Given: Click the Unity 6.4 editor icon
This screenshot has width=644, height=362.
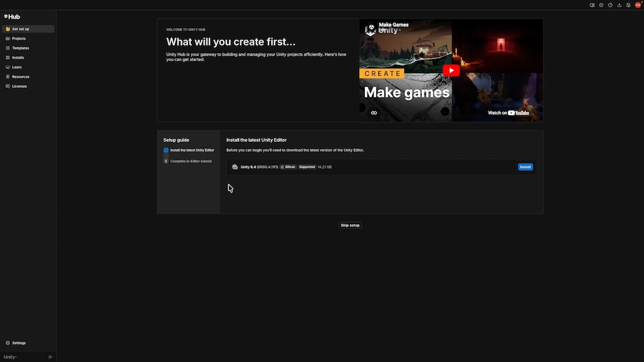Looking at the screenshot, I should pyautogui.click(x=235, y=167).
